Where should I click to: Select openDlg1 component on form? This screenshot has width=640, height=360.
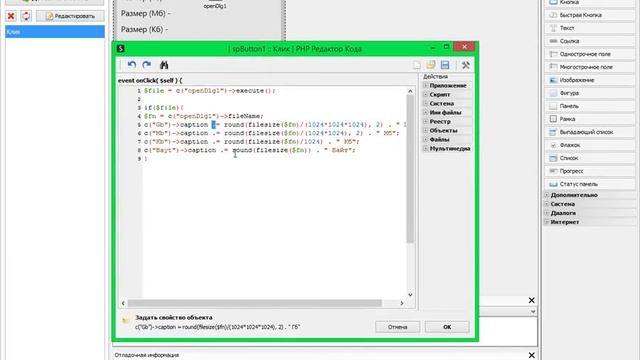215,5
